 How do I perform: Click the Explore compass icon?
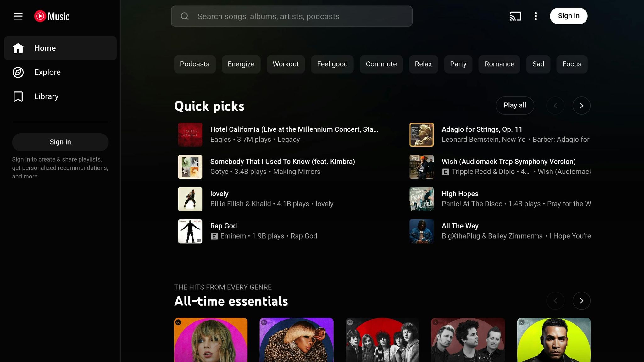point(18,72)
